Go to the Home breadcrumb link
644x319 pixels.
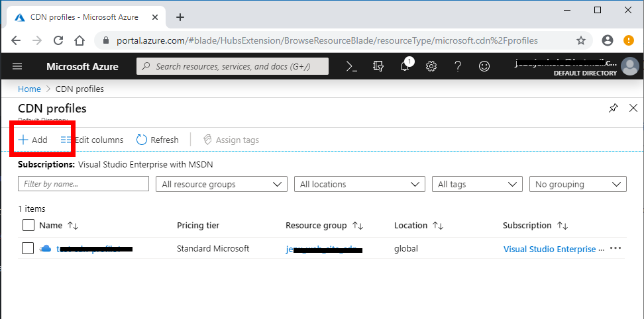[x=29, y=89]
